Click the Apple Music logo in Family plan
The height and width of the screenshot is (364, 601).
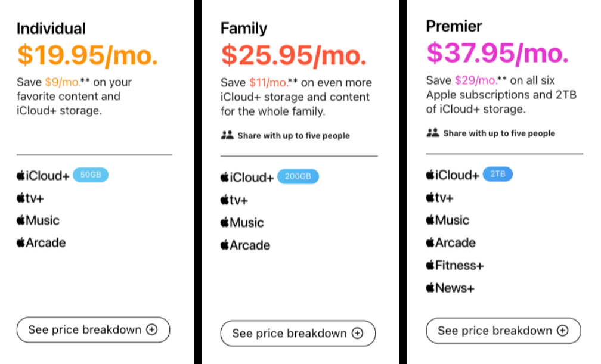point(242,222)
